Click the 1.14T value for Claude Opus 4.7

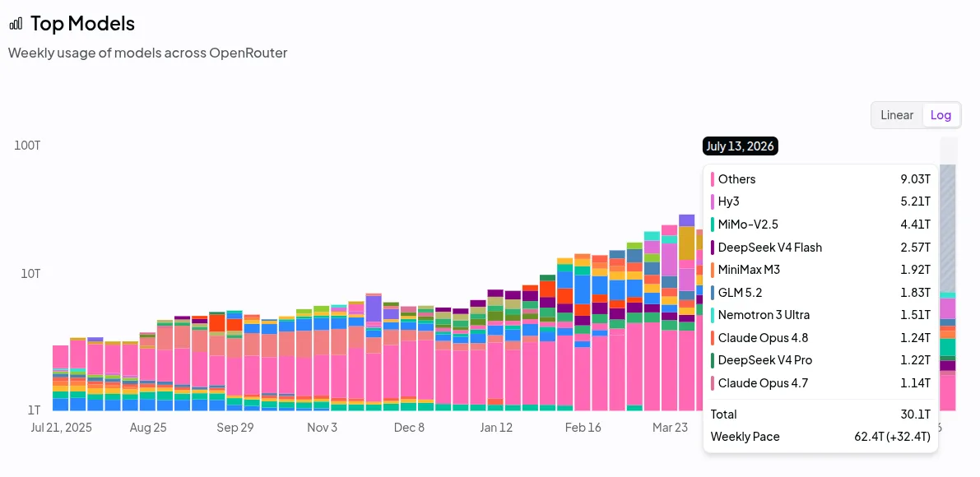coord(917,382)
